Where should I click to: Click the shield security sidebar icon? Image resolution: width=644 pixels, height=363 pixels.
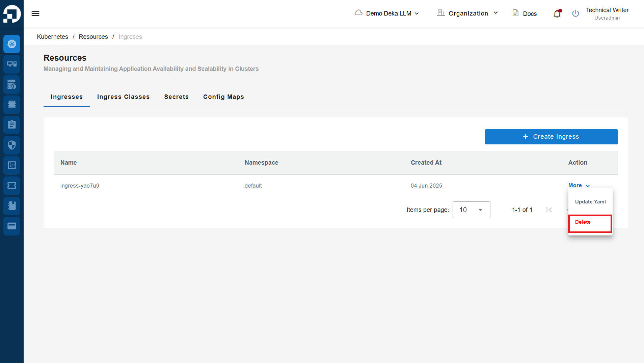12,145
